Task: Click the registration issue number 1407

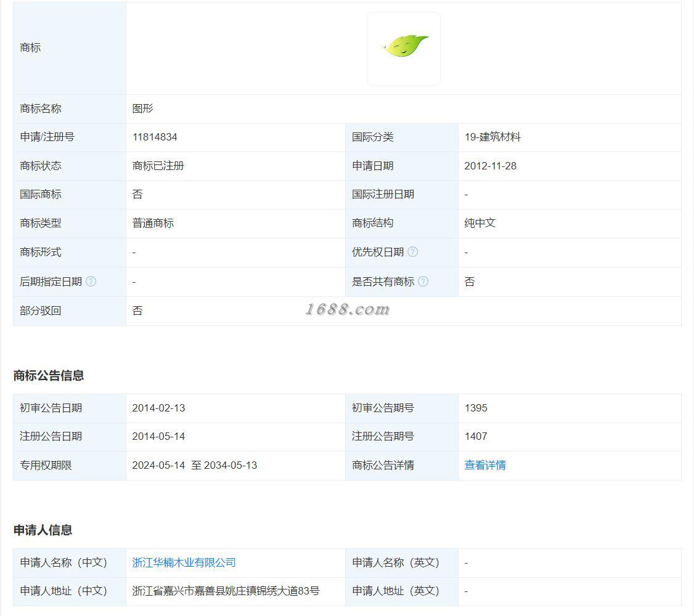Action: pos(476,437)
